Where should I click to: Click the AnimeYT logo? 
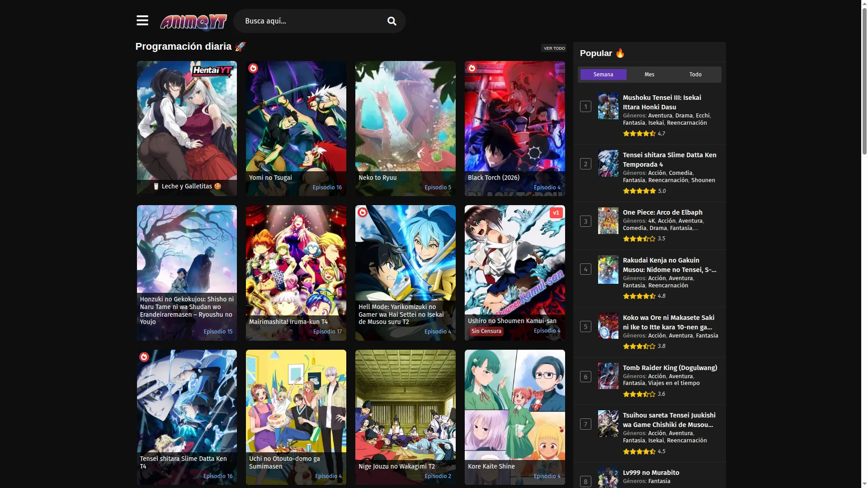click(193, 21)
